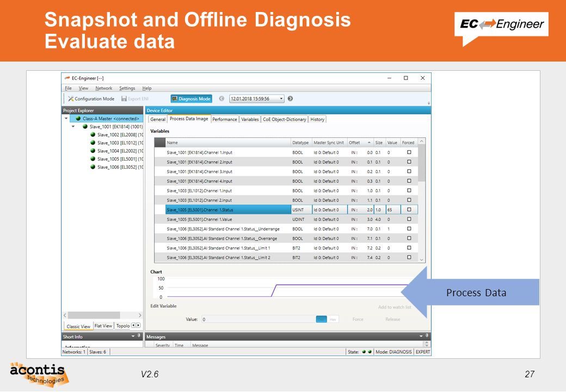Pin the Messages panel
This screenshot has height=392, width=566.
point(427,336)
